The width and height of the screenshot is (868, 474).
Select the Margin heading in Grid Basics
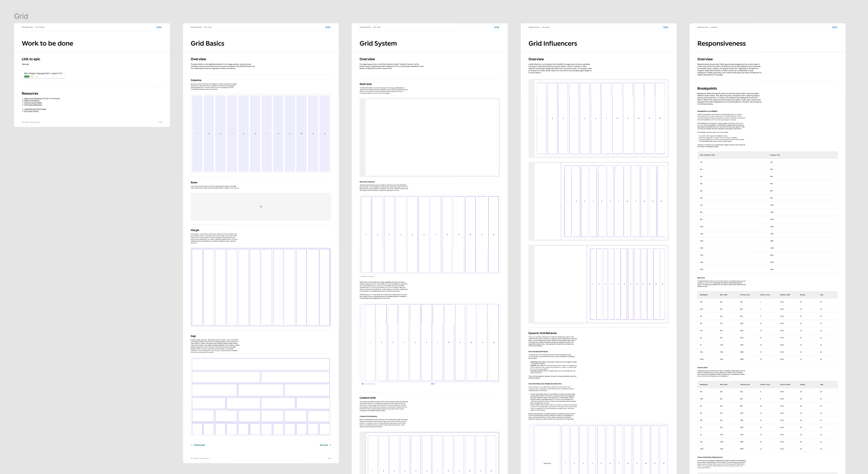(195, 230)
